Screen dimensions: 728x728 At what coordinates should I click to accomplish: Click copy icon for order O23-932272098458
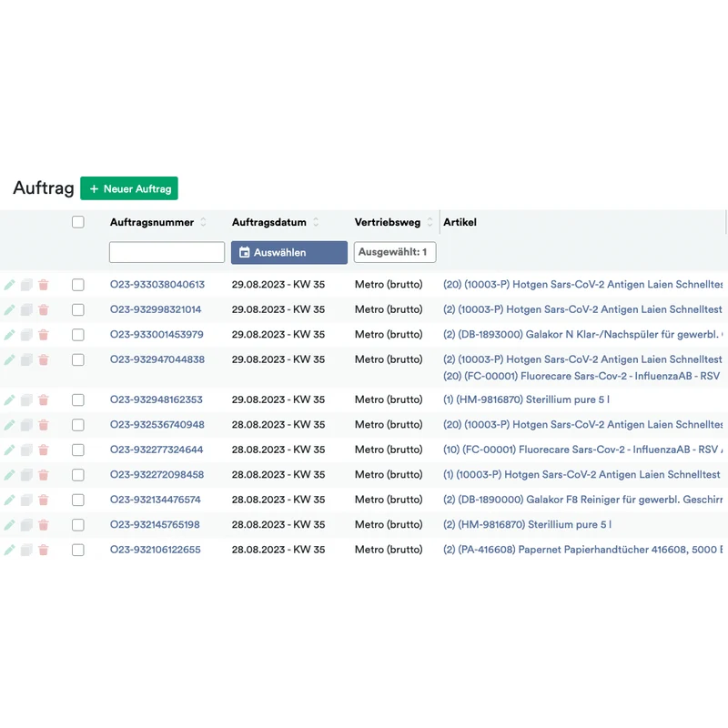click(x=26, y=475)
